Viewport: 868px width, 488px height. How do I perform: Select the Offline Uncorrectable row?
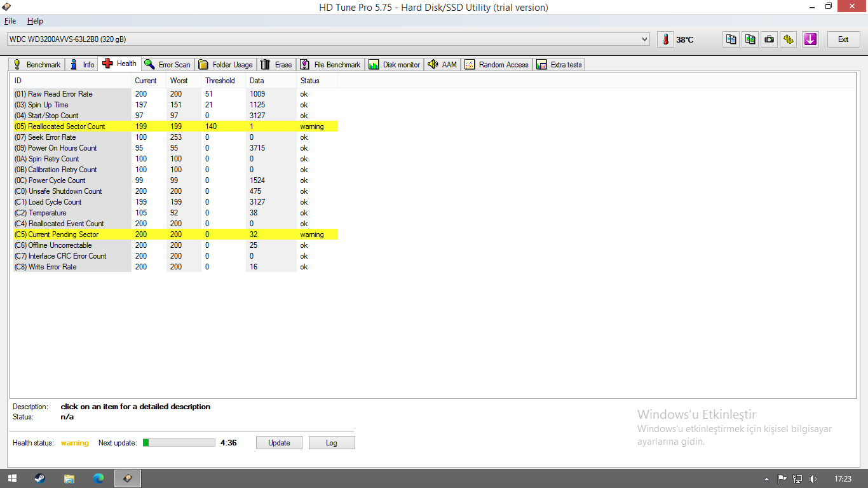174,245
